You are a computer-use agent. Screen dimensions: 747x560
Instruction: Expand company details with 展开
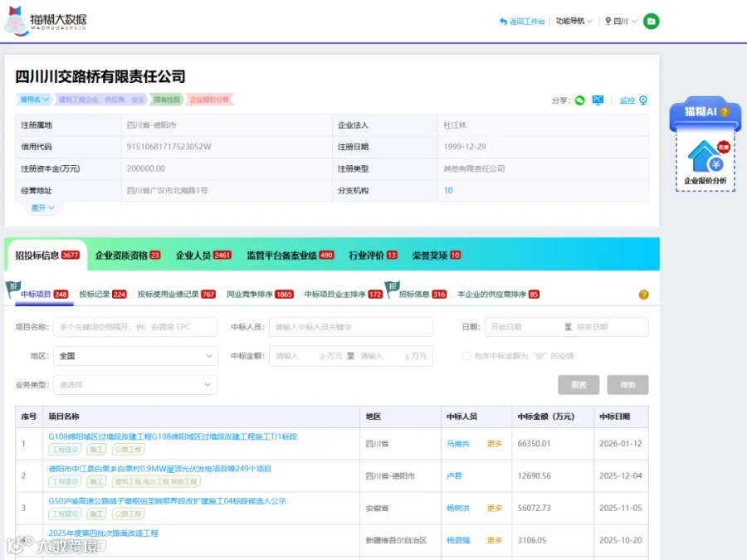[43, 208]
